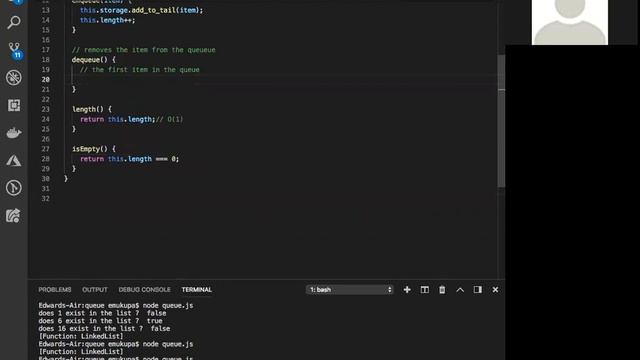Screen dimensions: 640x360
Task: Click the participant avatar video thumbnail
Action: 570,22
